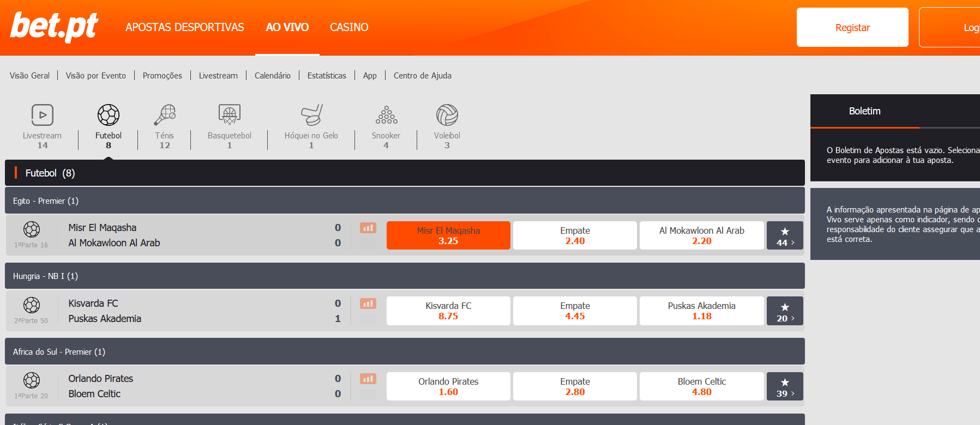Select the Snooker balls icon
Viewport: 980px width, 425px height.
pos(386,115)
